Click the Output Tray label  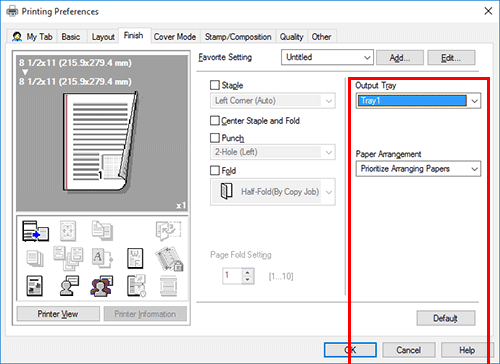pyautogui.click(x=376, y=86)
